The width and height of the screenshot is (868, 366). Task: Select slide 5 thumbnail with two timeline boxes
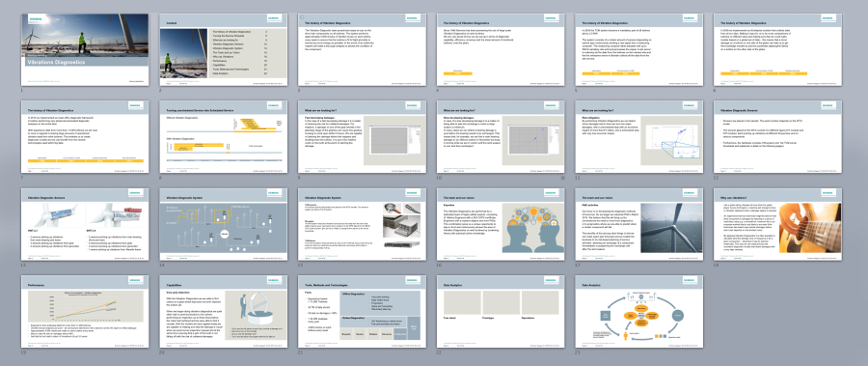click(638, 50)
